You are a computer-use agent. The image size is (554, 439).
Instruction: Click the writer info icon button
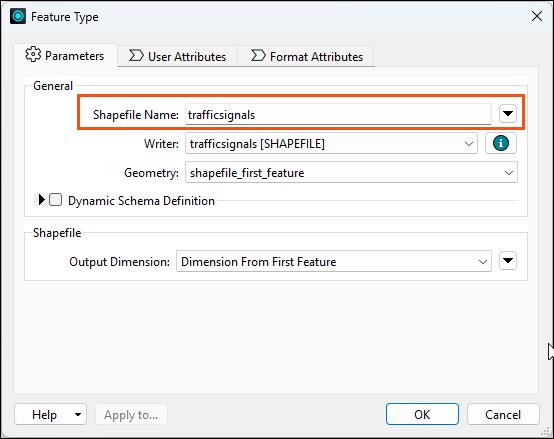pyautogui.click(x=501, y=143)
